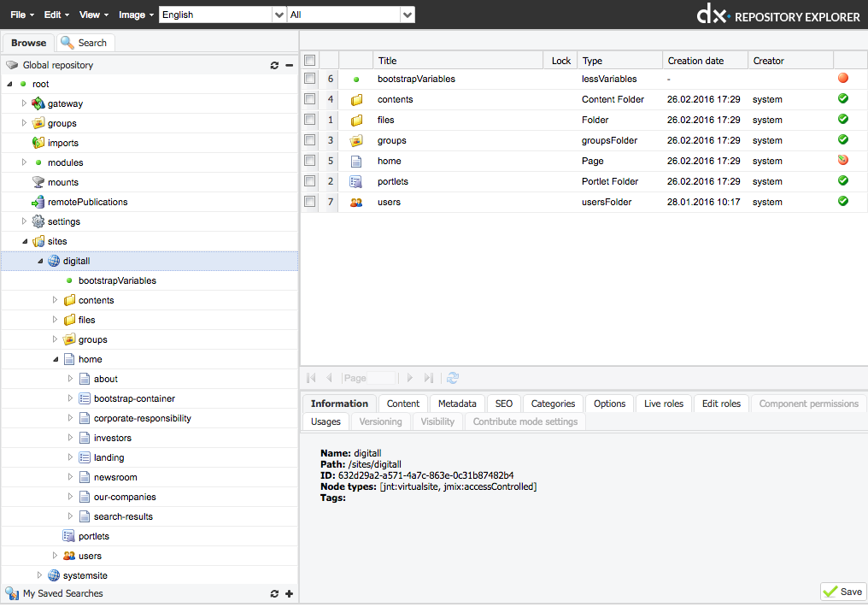This screenshot has height=607, width=868.
Task: Go to last page in pagination bar
Action: (429, 378)
